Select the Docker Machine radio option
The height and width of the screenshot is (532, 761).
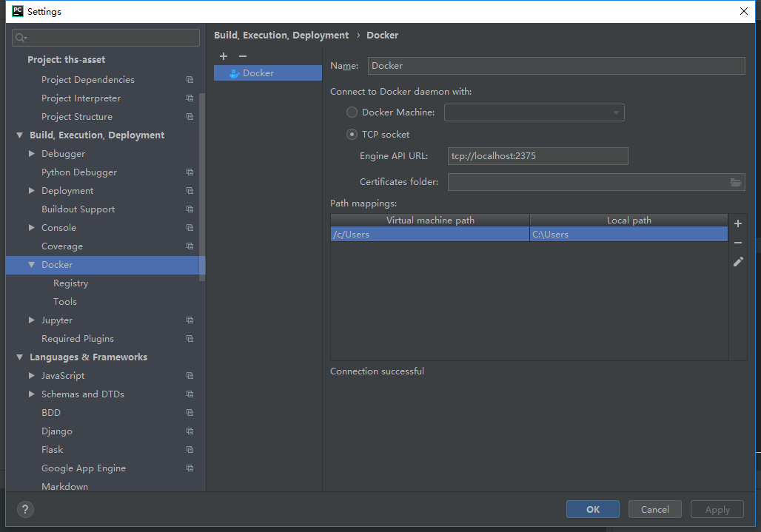point(352,112)
